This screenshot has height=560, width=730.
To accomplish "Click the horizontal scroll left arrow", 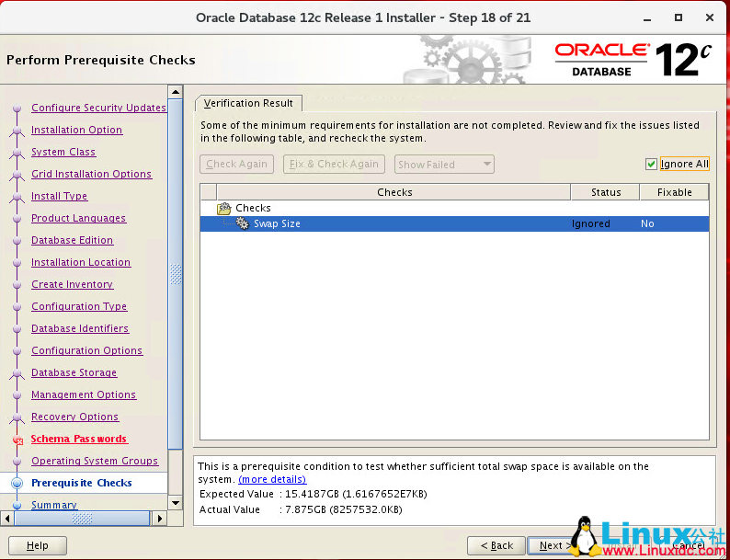I will 7,518.
